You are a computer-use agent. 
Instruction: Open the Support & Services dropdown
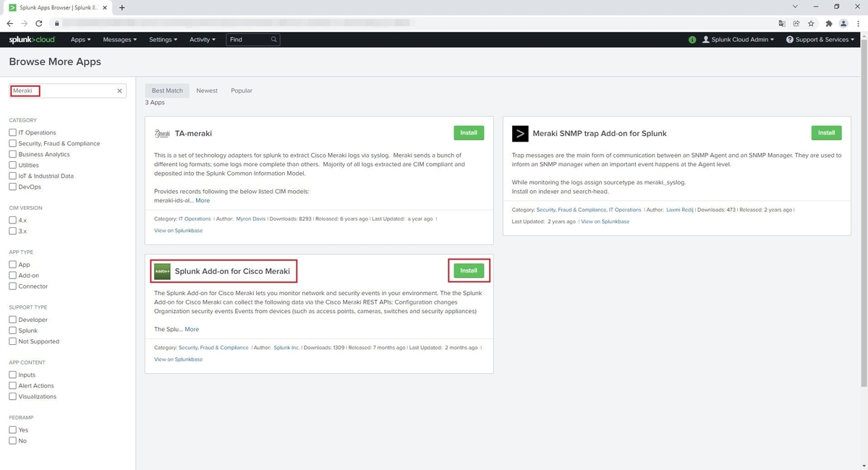[x=820, y=40]
